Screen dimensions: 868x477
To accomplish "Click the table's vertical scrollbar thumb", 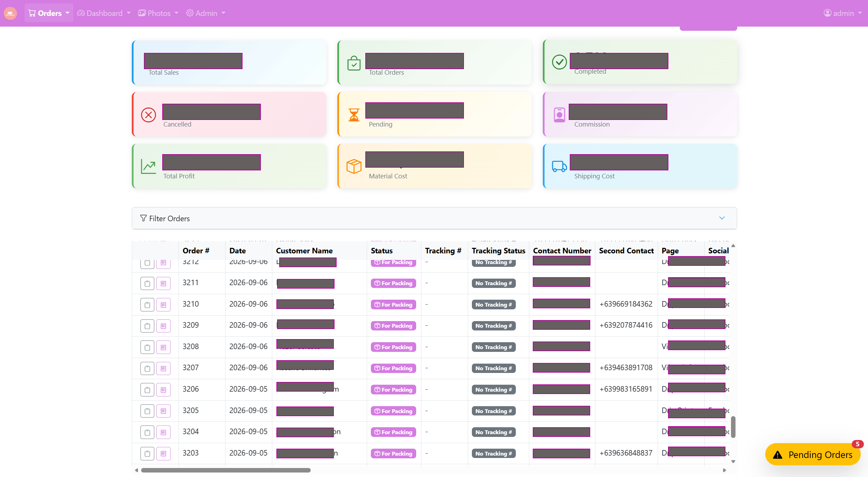I will tap(733, 427).
